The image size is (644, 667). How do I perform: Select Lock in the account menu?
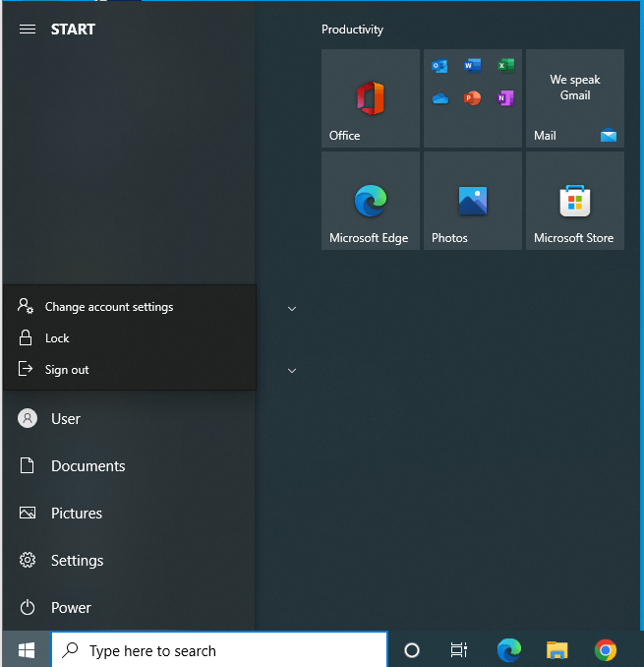click(x=57, y=338)
